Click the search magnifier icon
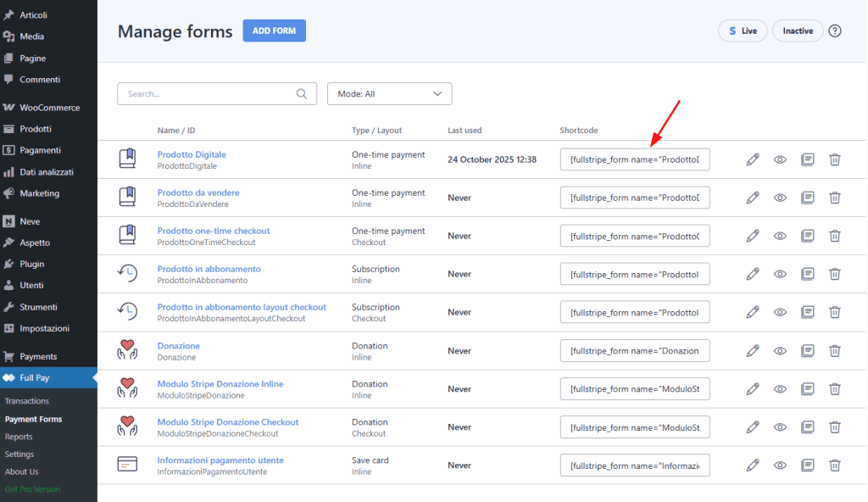Viewport: 868px width, 502px height. coord(303,93)
